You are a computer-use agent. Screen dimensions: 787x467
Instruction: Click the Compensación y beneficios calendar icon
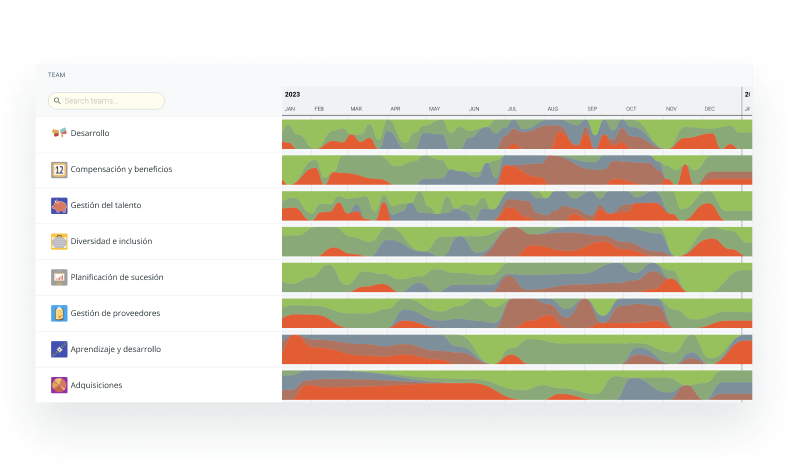59,170
